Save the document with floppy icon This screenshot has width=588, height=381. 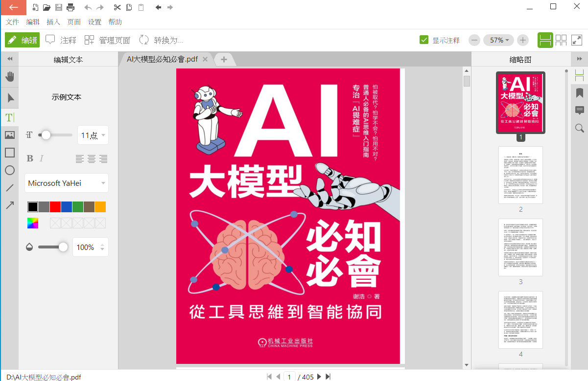59,7
